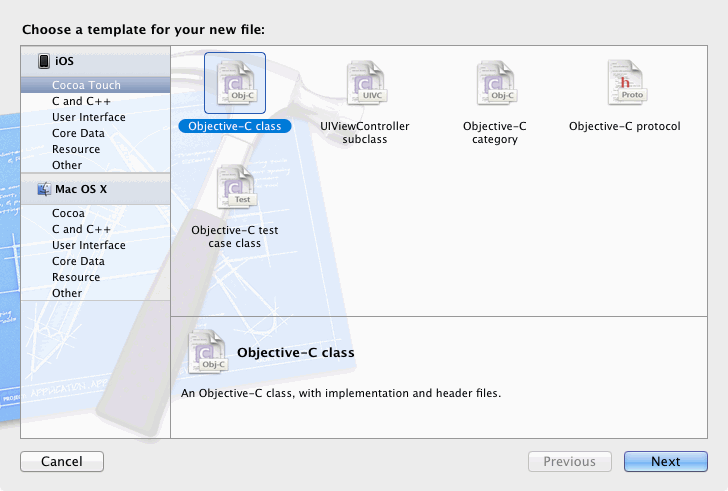Screen dimensions: 728x491
Task: Choose Core Data under Mac OS X
Action: click(x=78, y=261)
